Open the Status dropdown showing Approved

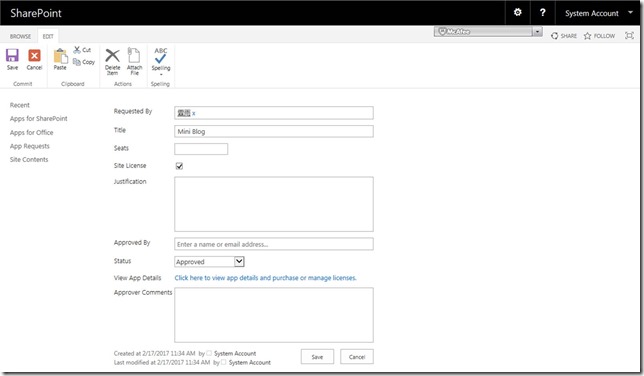tap(209, 262)
